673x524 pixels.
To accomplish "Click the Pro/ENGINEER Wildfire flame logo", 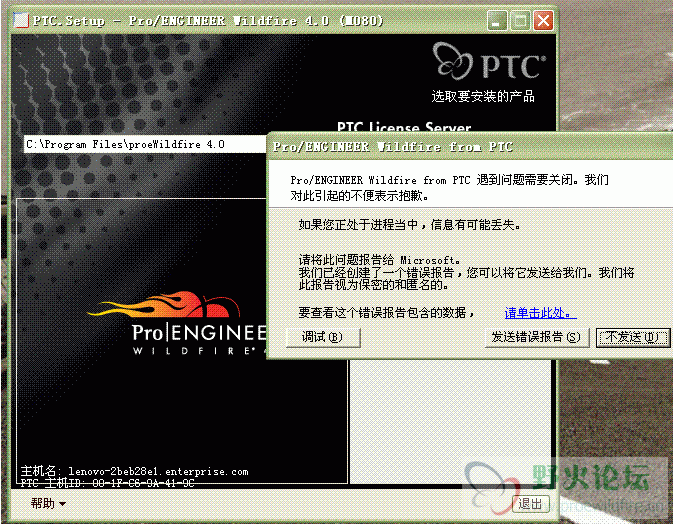I will coord(176,323).
